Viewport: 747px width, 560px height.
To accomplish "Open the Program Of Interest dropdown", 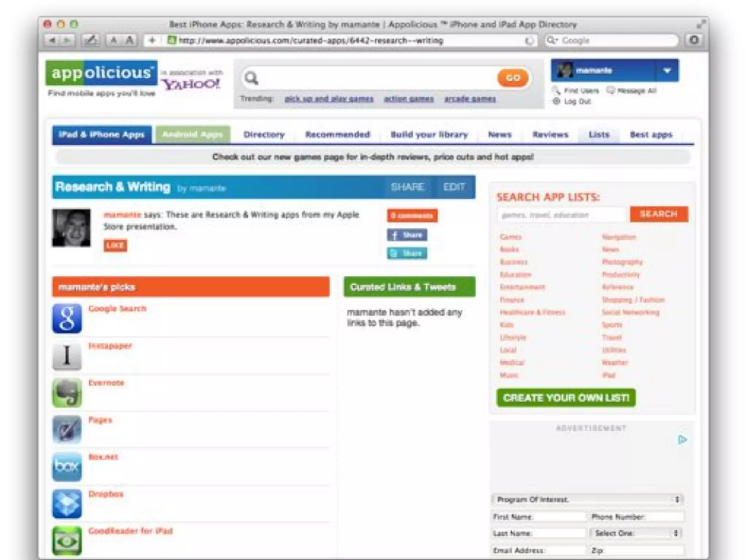I will [x=587, y=499].
